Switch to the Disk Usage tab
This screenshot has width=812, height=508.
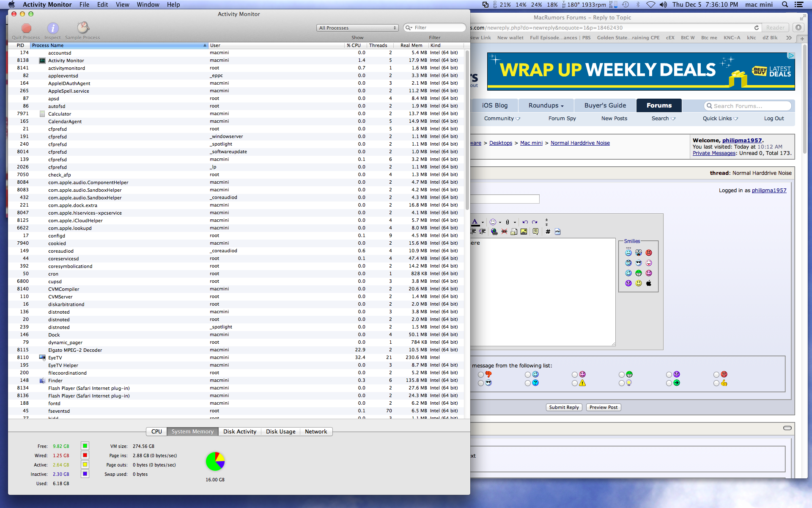click(x=281, y=431)
